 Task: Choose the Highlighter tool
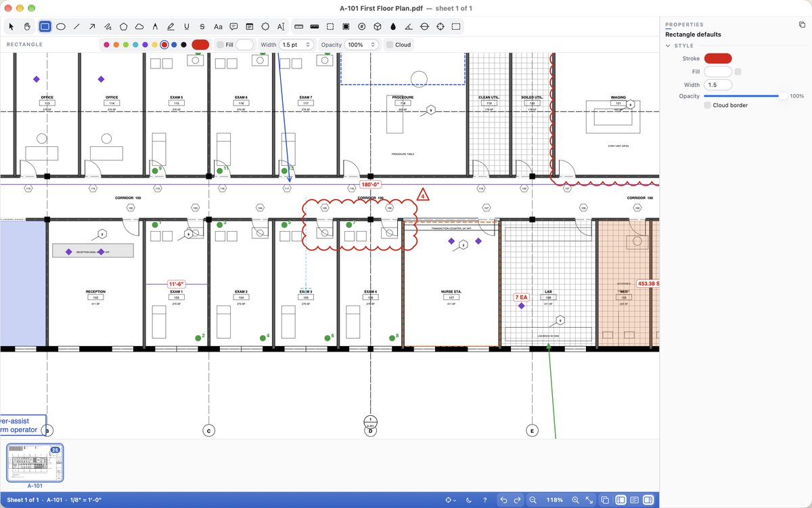pos(171,26)
